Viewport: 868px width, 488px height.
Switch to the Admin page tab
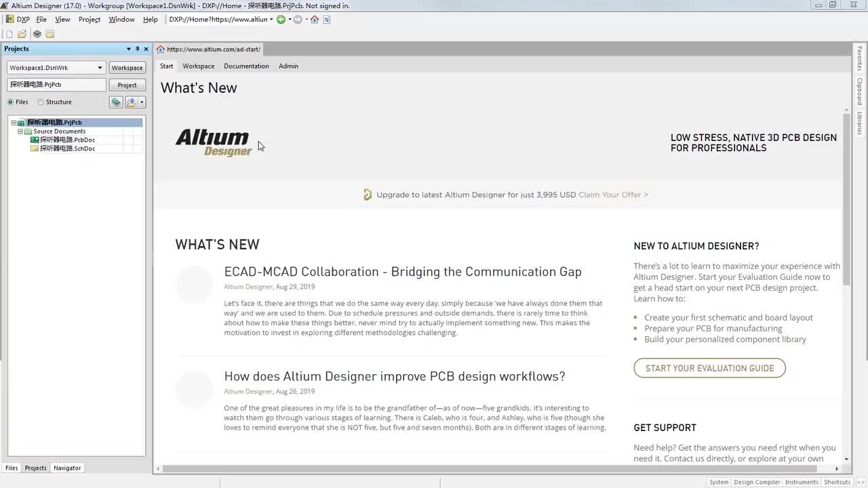pyautogui.click(x=288, y=66)
